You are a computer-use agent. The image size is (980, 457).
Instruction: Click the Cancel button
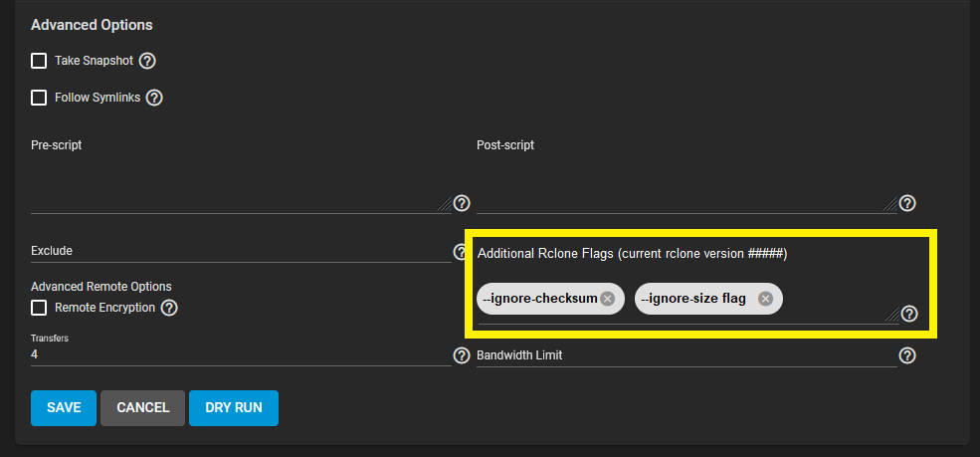coord(142,407)
